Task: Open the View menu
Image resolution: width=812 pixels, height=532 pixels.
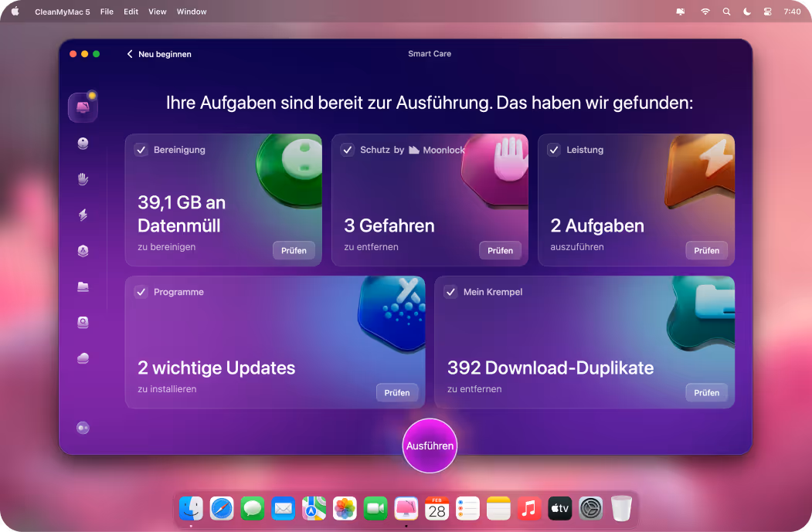Action: tap(158, 12)
